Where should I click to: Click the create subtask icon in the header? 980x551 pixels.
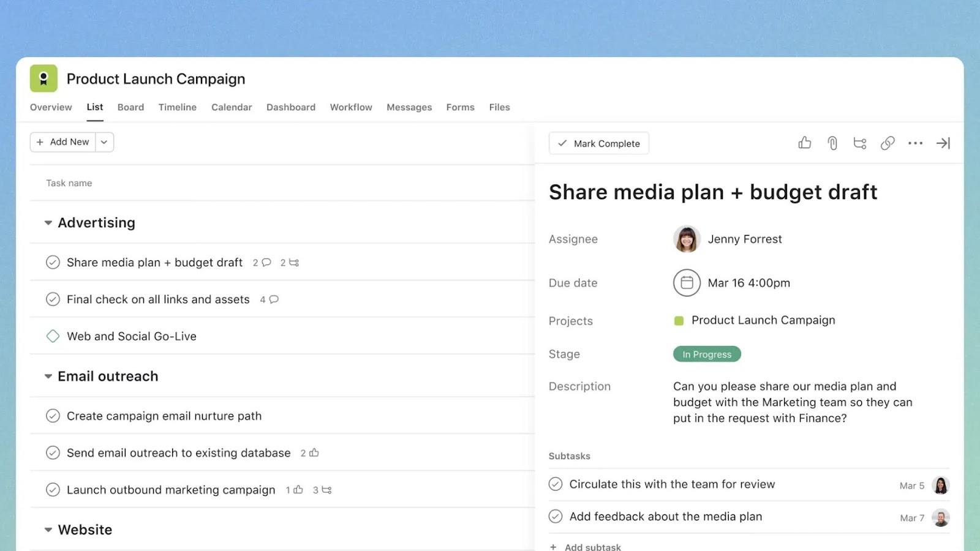click(x=860, y=143)
